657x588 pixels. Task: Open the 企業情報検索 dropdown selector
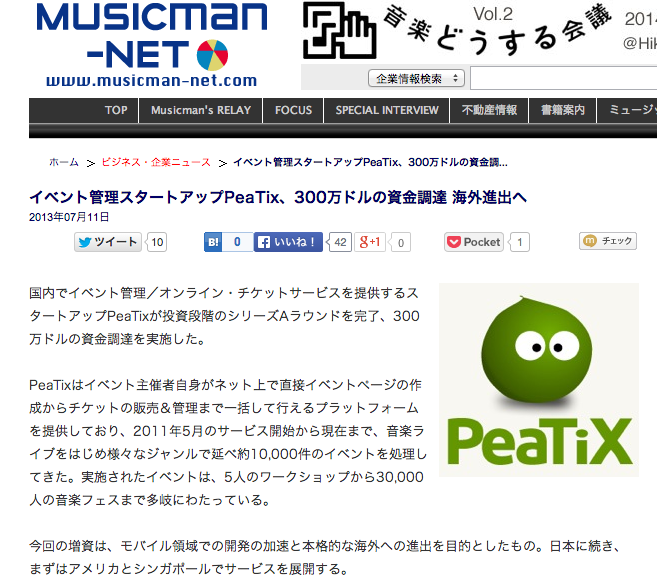(x=416, y=78)
